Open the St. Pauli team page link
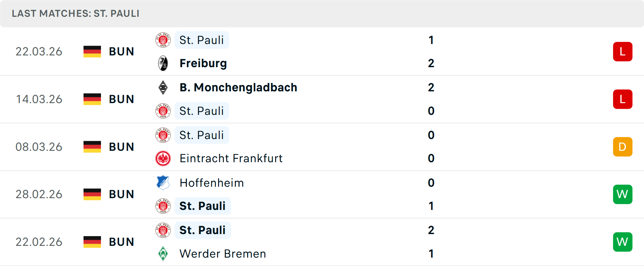Image resolution: width=644 pixels, height=266 pixels. 202,40
